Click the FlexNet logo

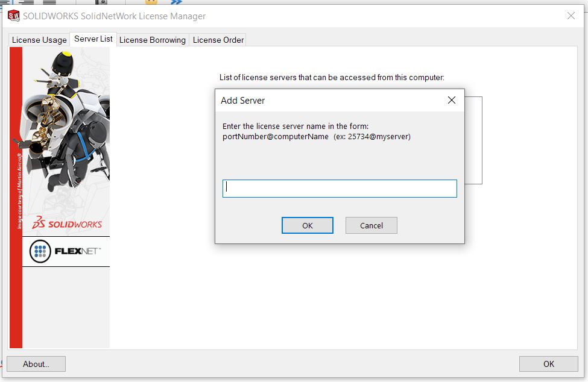point(66,251)
